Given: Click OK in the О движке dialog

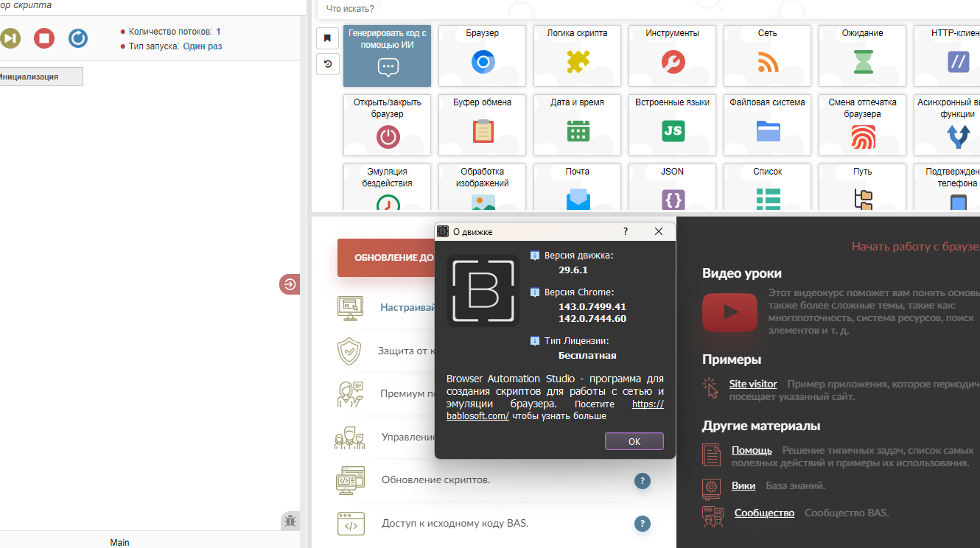Looking at the screenshot, I should pos(634,441).
